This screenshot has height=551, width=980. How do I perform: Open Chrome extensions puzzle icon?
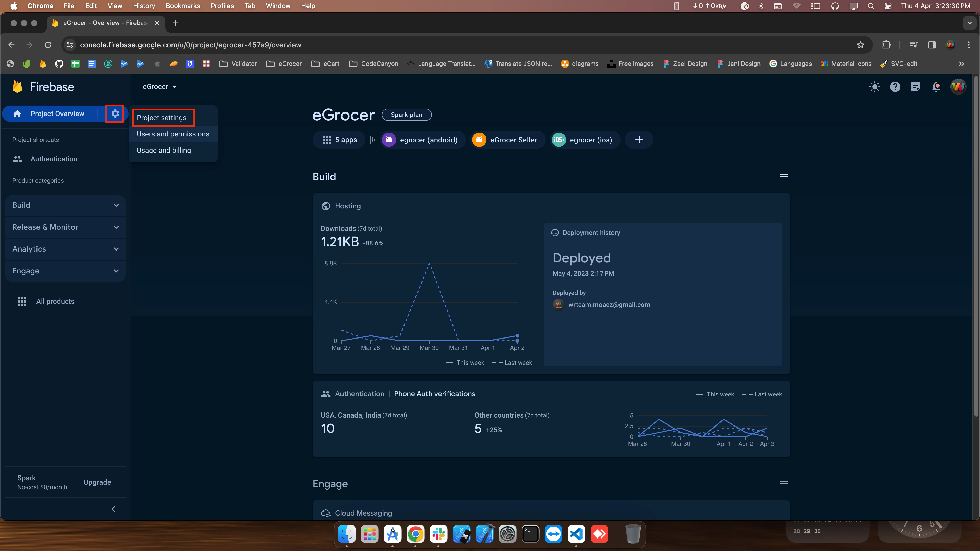point(886,45)
